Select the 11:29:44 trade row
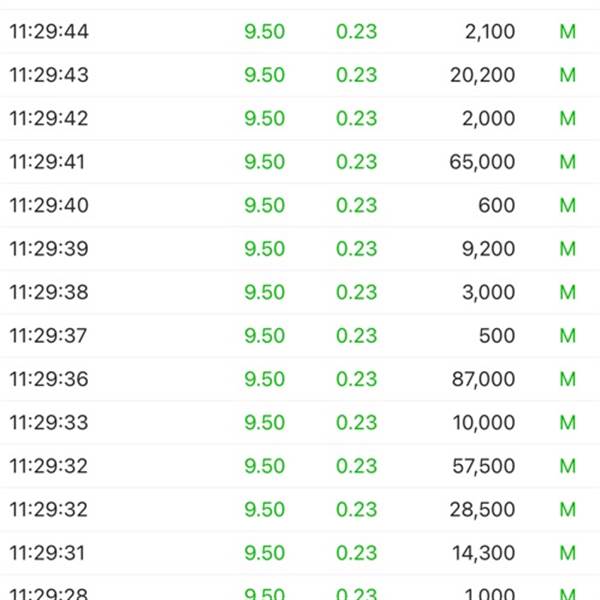Image resolution: width=600 pixels, height=600 pixels. pos(300,31)
